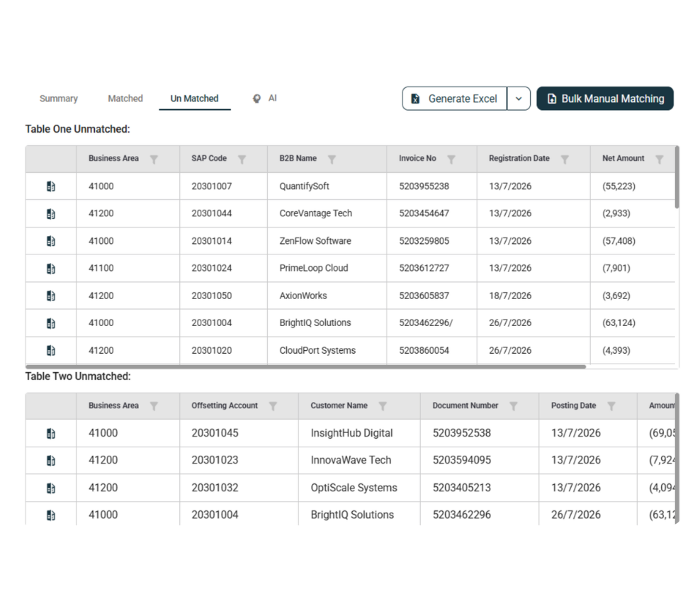Switch to the Matched tab
The width and height of the screenshot is (700, 611).
click(x=125, y=99)
